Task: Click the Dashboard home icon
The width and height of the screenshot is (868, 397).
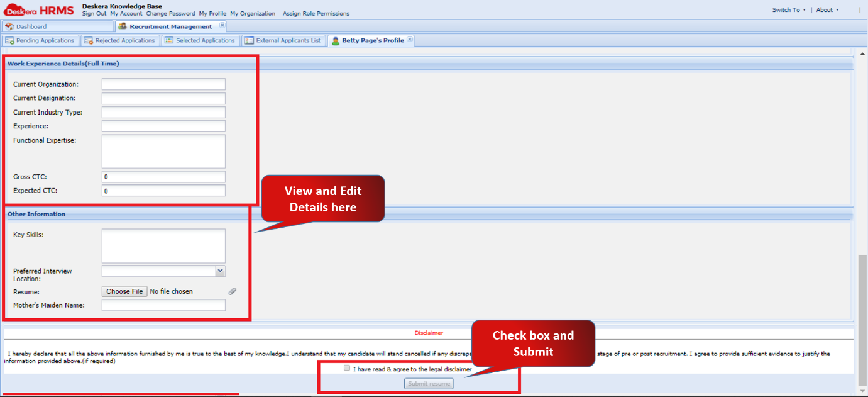Action: coord(8,26)
